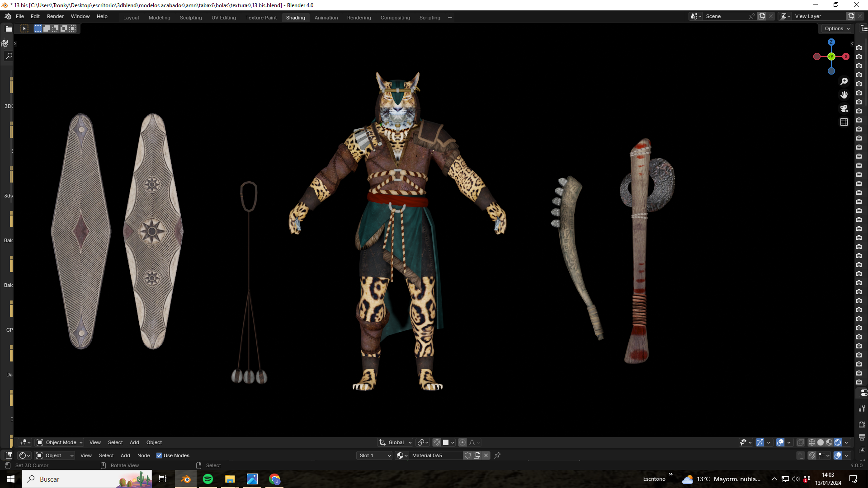Open Blender from the Windows taskbar
Viewport: 868px width, 488px height.
point(185,479)
